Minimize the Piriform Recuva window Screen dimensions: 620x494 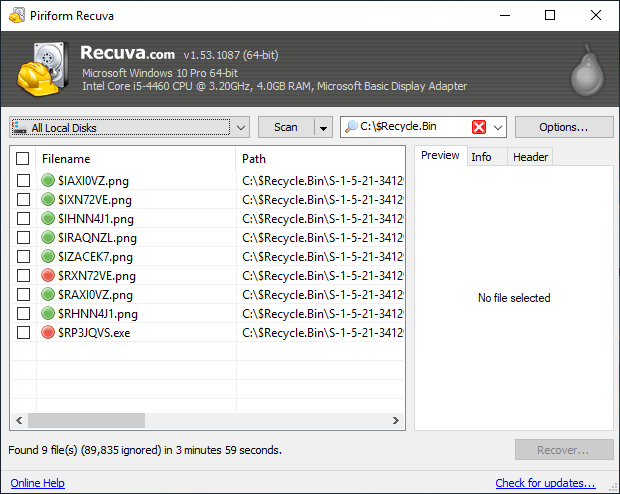click(505, 15)
